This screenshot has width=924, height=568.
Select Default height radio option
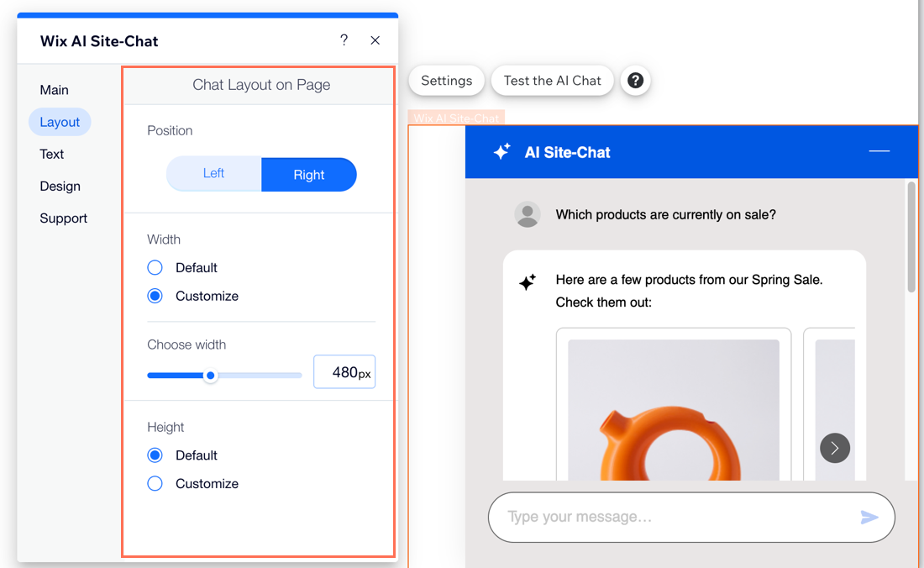[155, 455]
